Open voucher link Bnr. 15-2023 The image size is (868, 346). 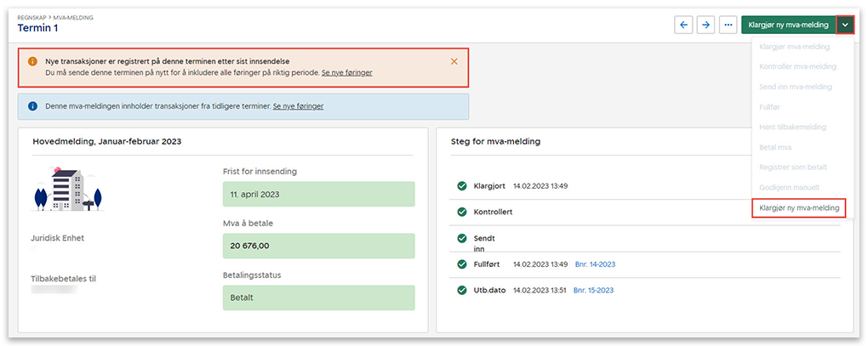point(593,290)
